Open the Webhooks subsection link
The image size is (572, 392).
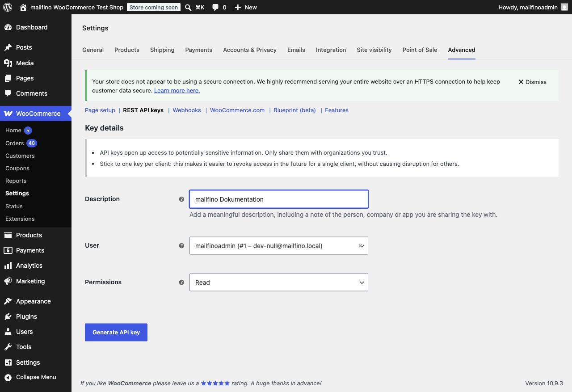coord(187,110)
